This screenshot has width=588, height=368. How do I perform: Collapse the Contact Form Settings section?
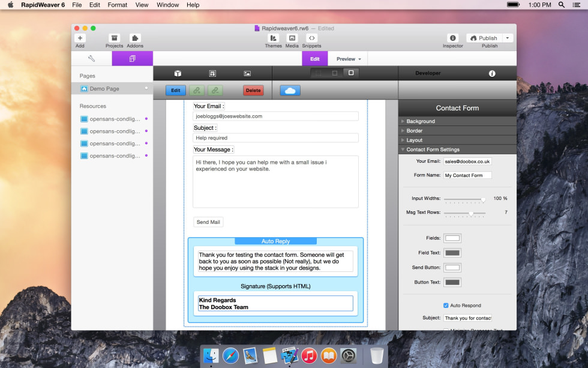(x=457, y=149)
